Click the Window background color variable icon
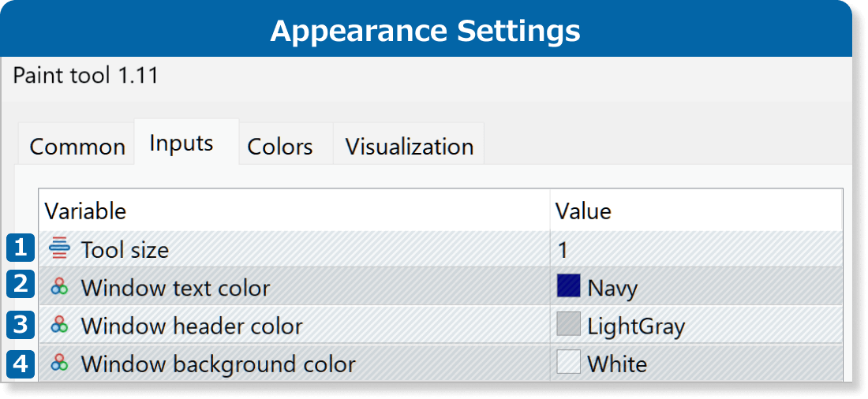This screenshot has width=868, height=399. (x=60, y=364)
